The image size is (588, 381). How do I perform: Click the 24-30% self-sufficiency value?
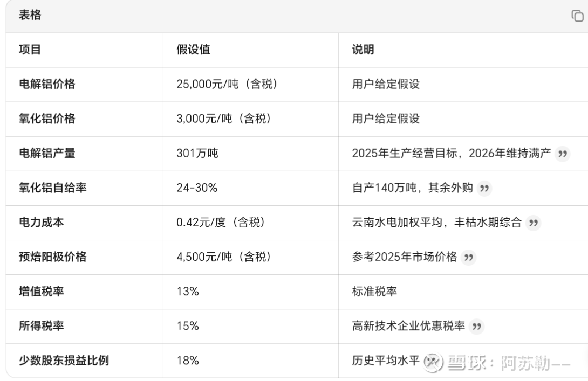(x=197, y=188)
